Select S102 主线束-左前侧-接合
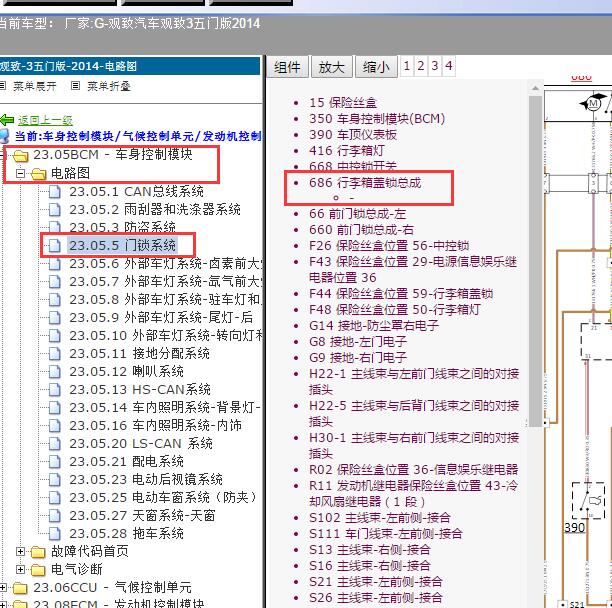 click(x=380, y=518)
